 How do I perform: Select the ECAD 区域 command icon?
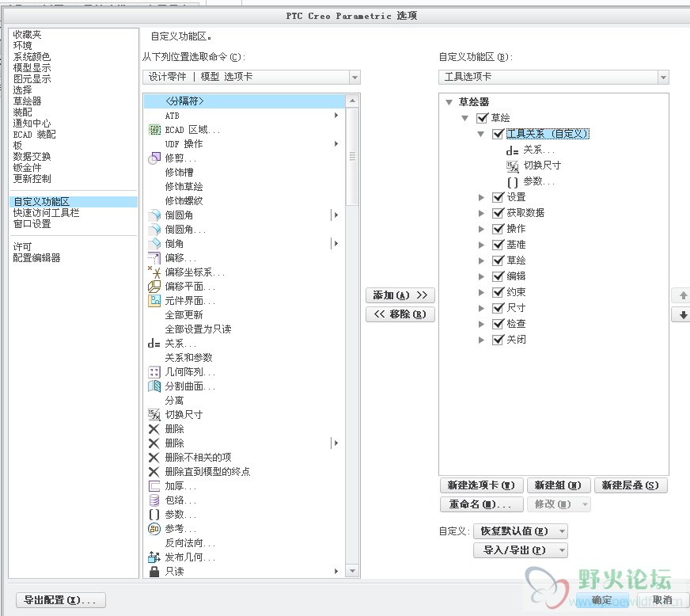coord(154,130)
